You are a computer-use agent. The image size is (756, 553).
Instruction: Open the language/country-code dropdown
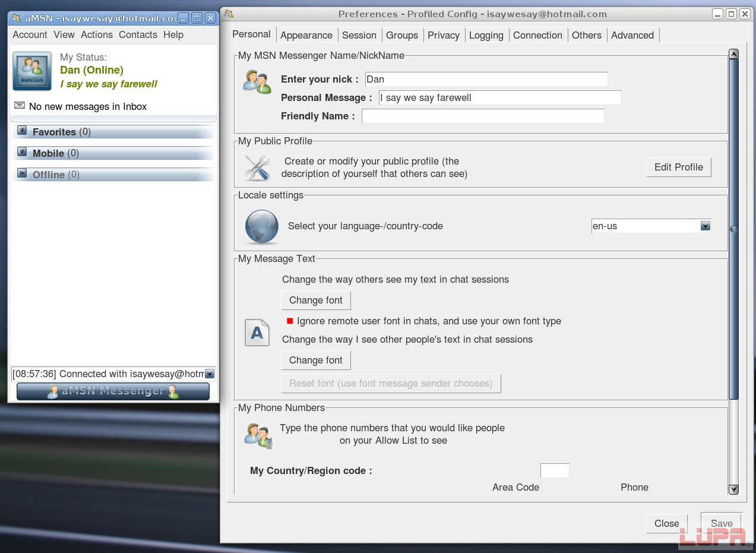coord(706,226)
